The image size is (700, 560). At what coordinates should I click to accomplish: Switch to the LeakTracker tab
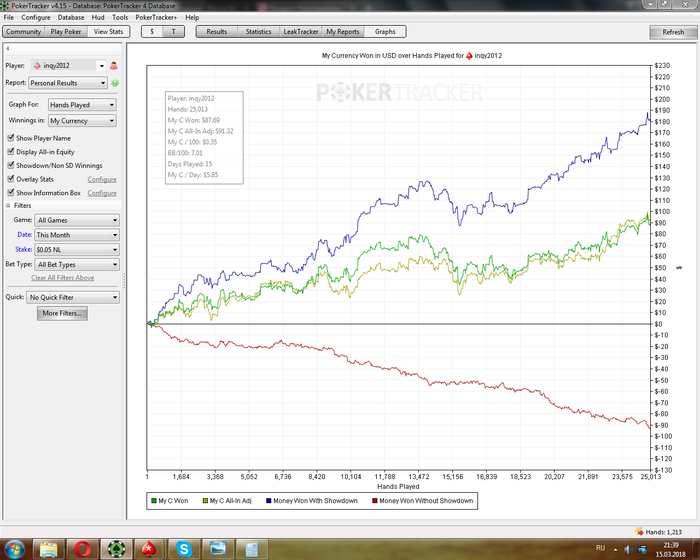300,32
